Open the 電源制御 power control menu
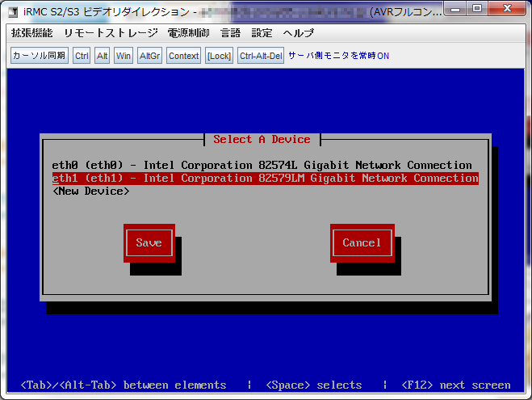Viewport: 532px width, 400px height. (x=189, y=33)
